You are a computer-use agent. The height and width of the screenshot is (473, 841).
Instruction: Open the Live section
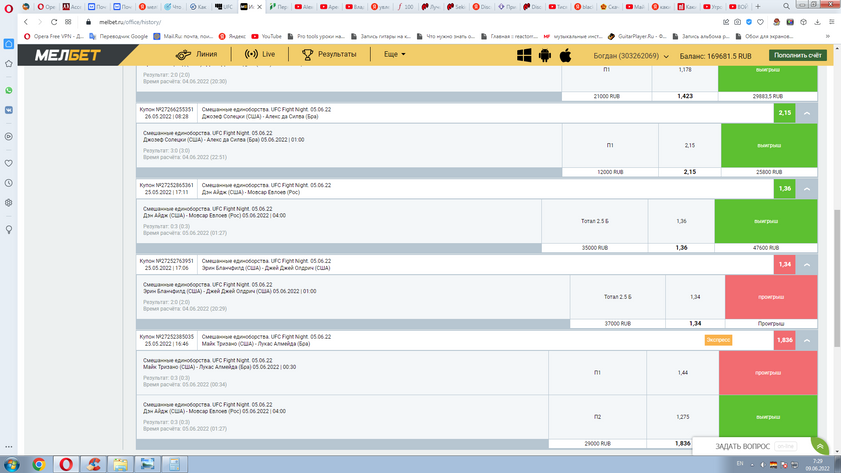(x=260, y=54)
